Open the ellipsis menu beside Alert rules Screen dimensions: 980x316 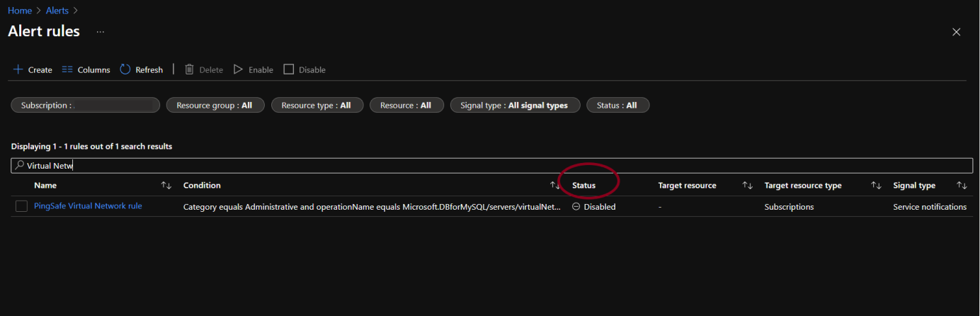pyautogui.click(x=101, y=32)
